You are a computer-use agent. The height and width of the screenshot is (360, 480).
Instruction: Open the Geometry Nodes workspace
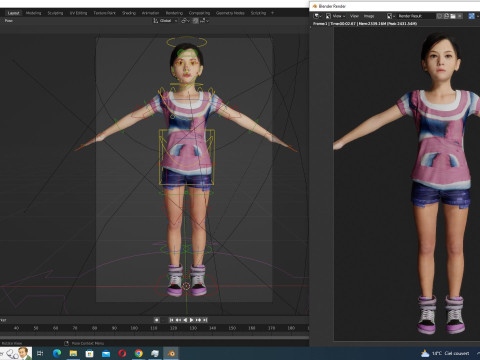pyautogui.click(x=230, y=13)
